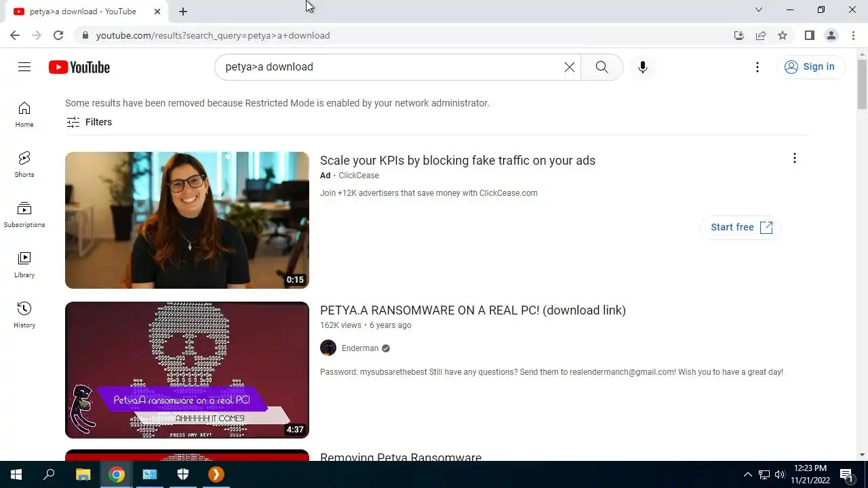Open the ClickCease advertiser link
The width and height of the screenshot is (868, 488).
tap(359, 176)
